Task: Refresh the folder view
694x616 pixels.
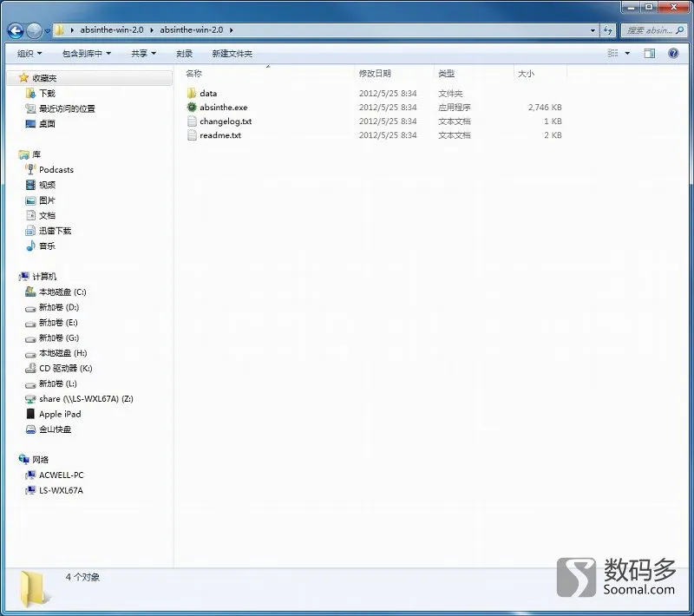Action: click(x=608, y=30)
